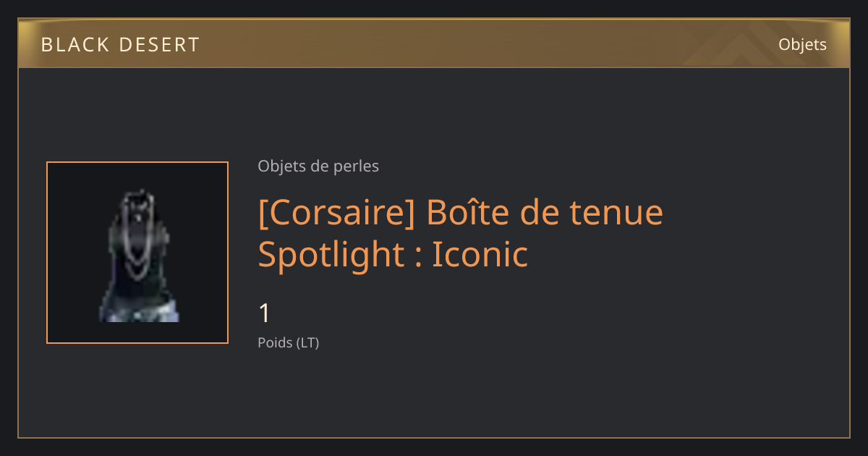The width and height of the screenshot is (868, 456).
Task: Click the 'Poids (LT)' weight label
Action: pos(289,343)
